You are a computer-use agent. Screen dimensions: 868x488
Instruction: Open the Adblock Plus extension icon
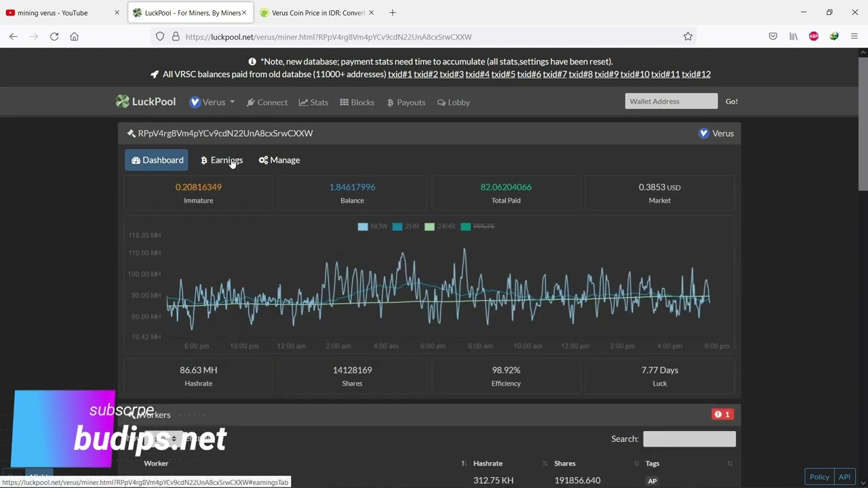pyautogui.click(x=814, y=37)
